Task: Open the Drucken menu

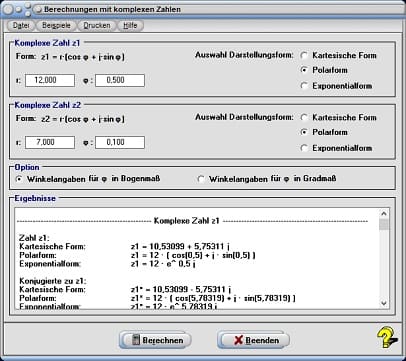Action: [97, 25]
